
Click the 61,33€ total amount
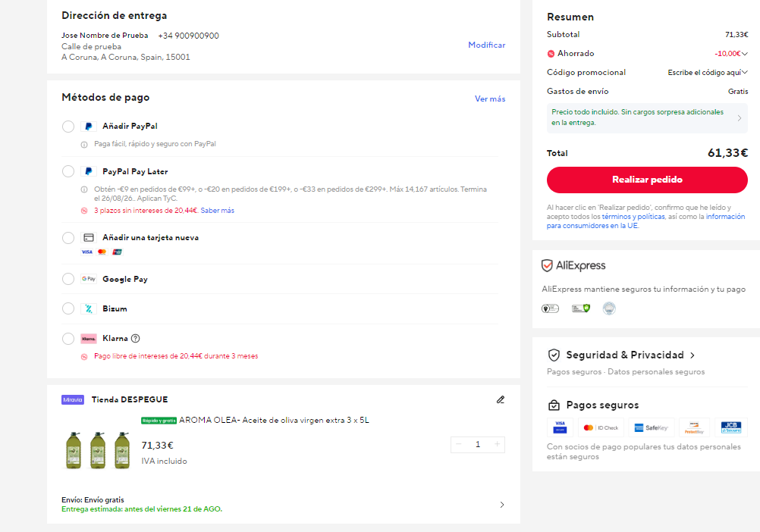tap(727, 153)
